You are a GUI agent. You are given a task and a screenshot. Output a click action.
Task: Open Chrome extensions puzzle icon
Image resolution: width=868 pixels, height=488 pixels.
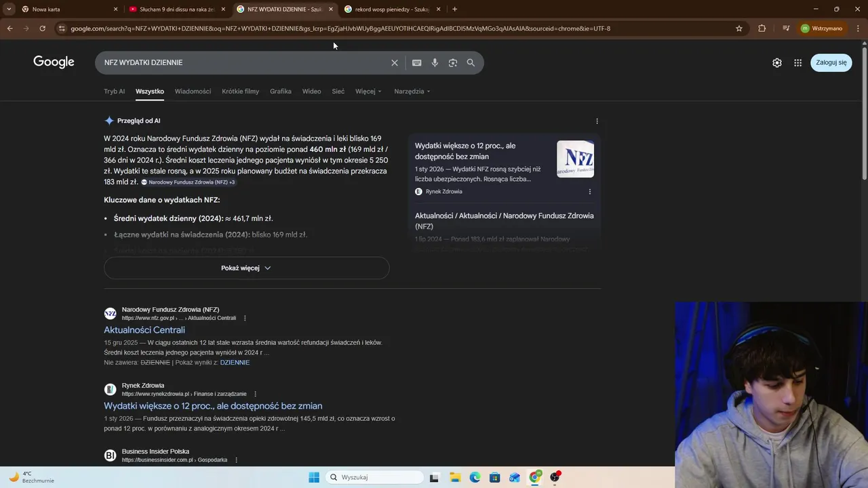click(762, 28)
